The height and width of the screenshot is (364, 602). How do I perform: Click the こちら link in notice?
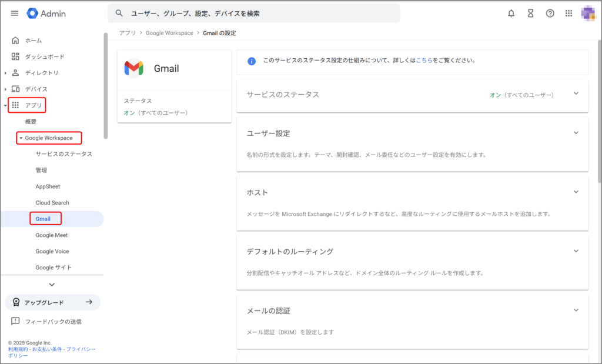coord(424,61)
